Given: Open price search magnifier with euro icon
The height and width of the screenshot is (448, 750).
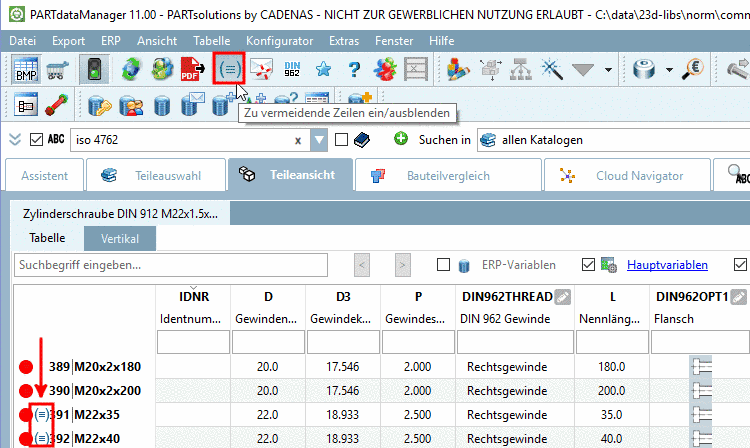Looking at the screenshot, I should (x=692, y=70).
